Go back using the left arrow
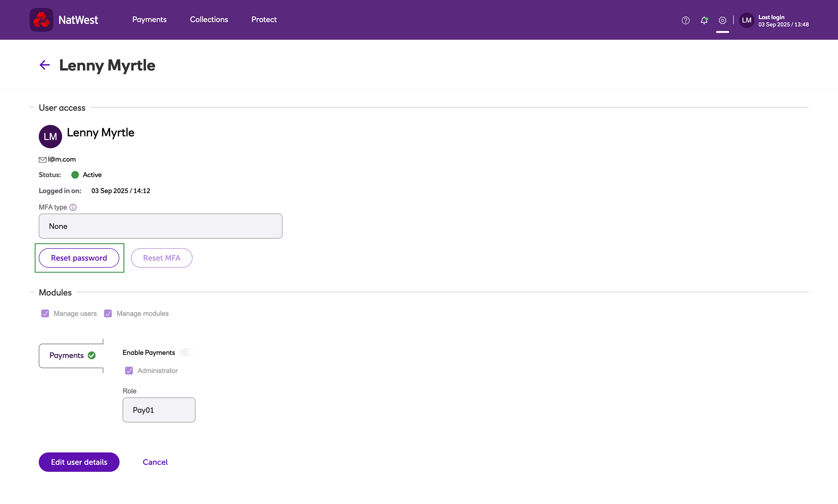The image size is (838, 504). [45, 65]
